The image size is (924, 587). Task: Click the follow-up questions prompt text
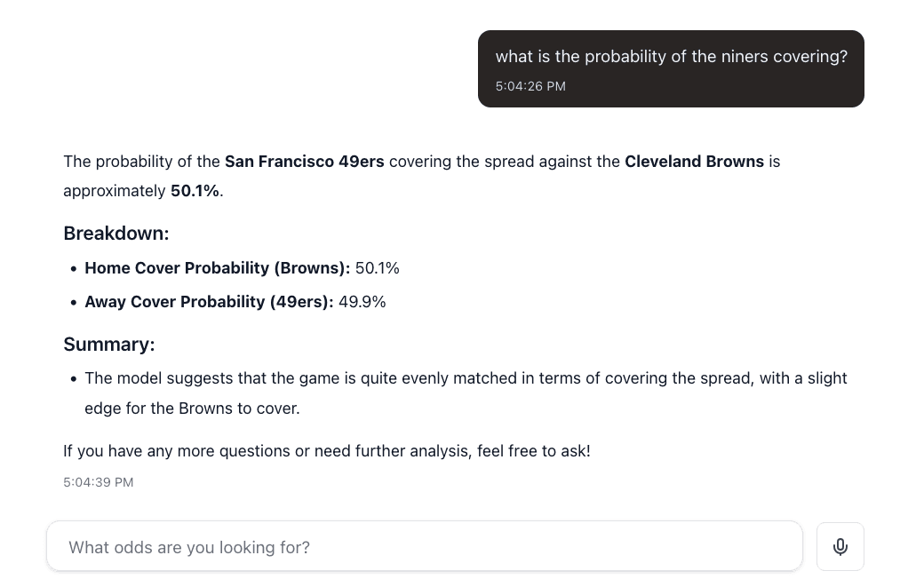pyautogui.click(x=326, y=450)
